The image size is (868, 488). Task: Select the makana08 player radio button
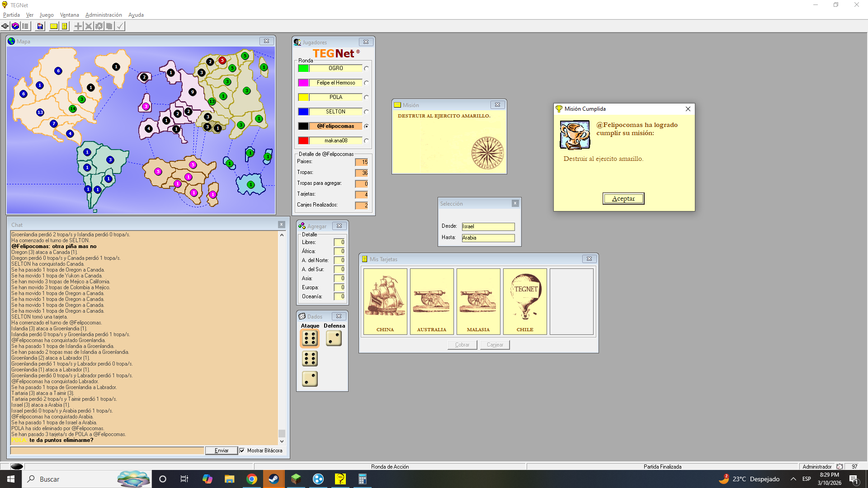[x=366, y=141]
